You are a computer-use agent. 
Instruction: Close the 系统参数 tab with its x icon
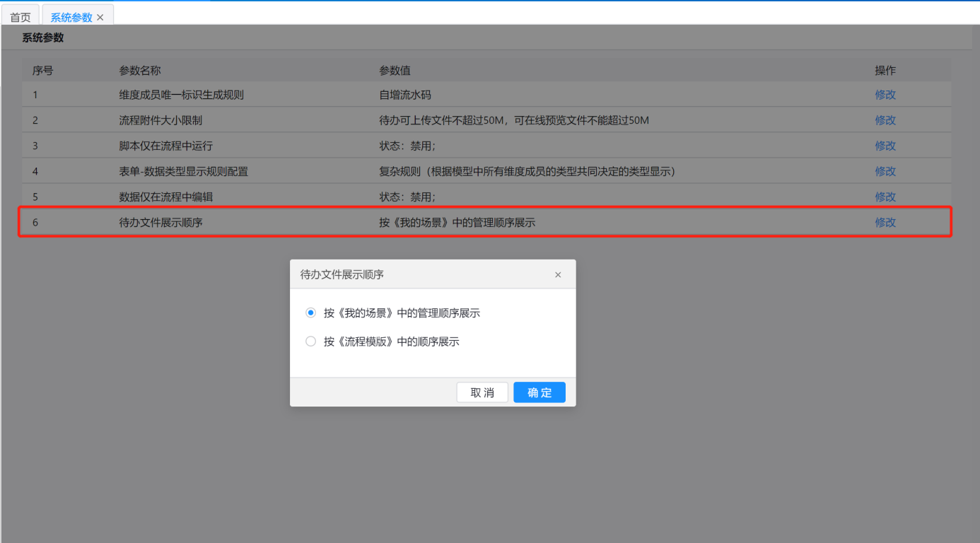100,18
